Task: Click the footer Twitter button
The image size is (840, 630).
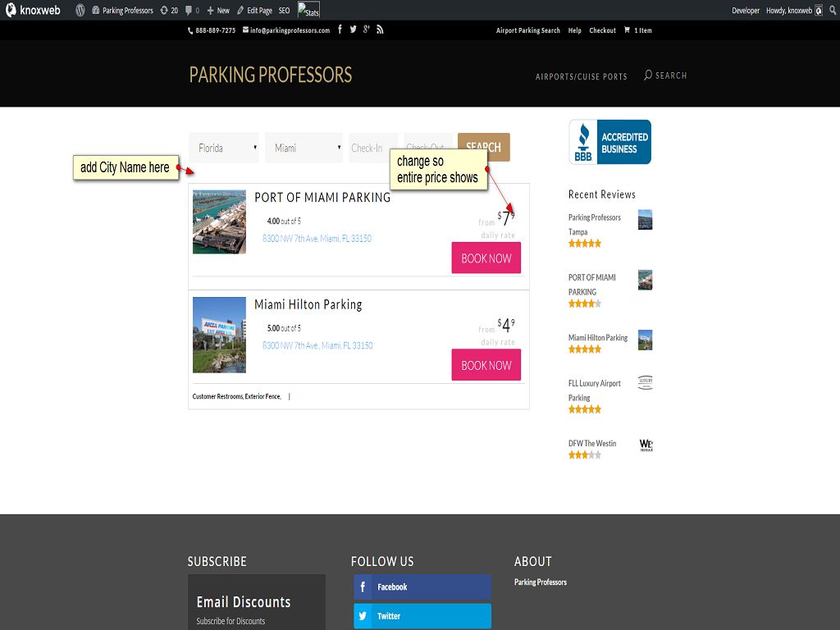Action: click(x=422, y=616)
